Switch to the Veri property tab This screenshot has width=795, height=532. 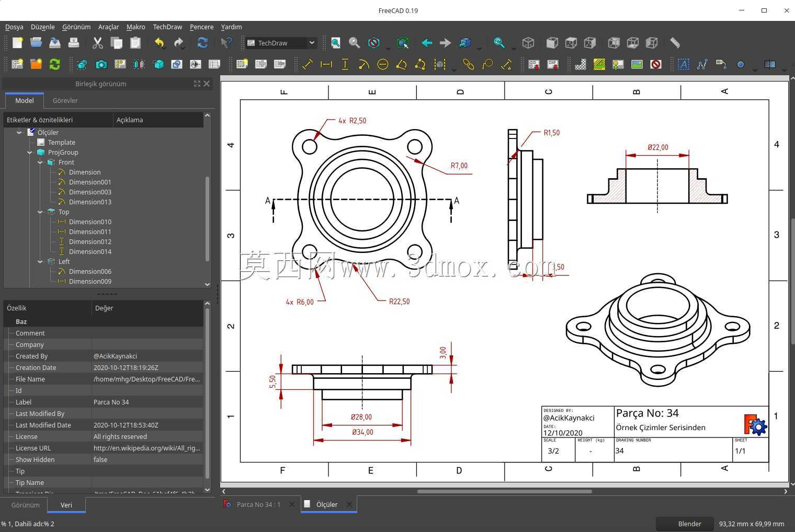[x=66, y=505]
